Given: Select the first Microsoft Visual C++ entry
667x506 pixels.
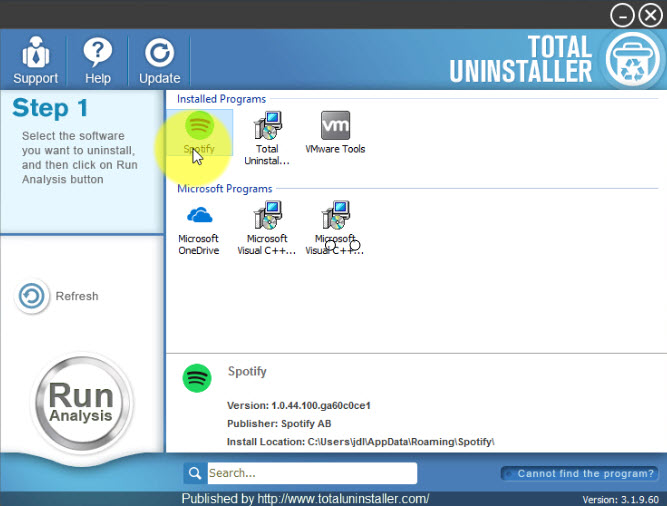Looking at the screenshot, I should tap(267, 229).
